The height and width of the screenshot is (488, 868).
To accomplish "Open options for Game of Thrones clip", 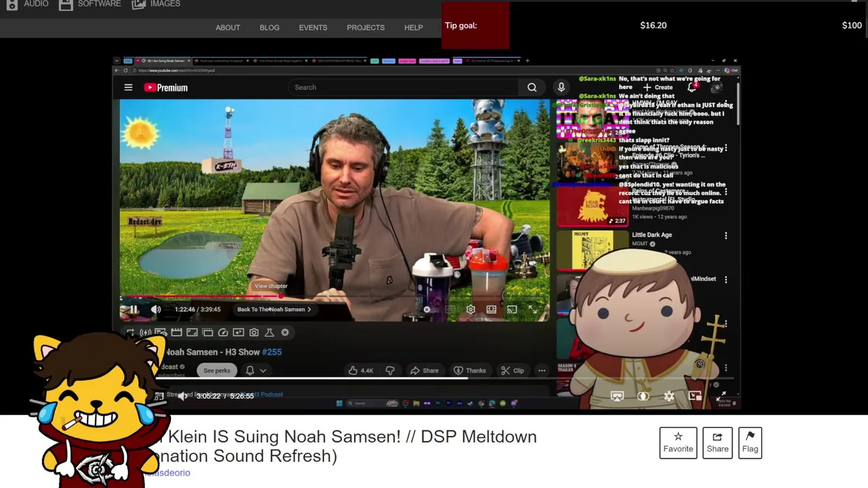I will click(726, 148).
